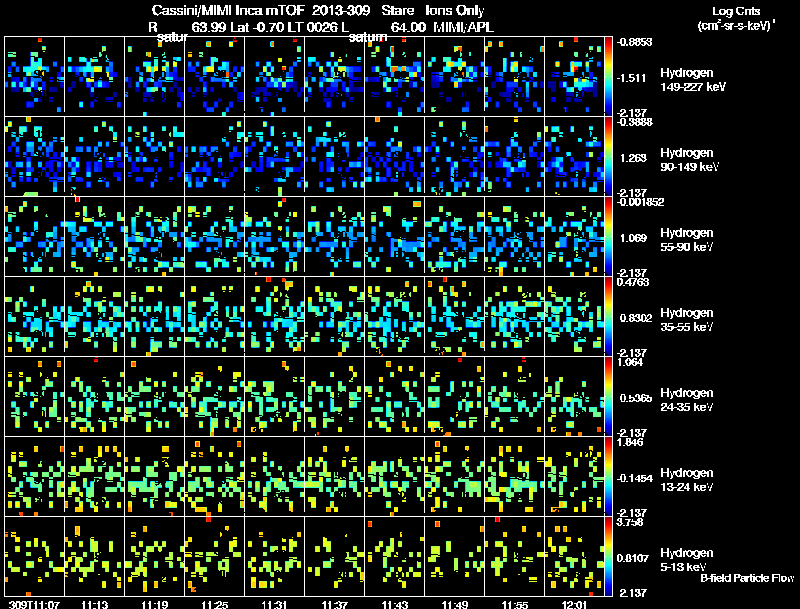The image size is (800, 609).
Task: Select the 11:13 panel in Hydrogen 13-24 keV row
Action: pyautogui.click(x=94, y=475)
